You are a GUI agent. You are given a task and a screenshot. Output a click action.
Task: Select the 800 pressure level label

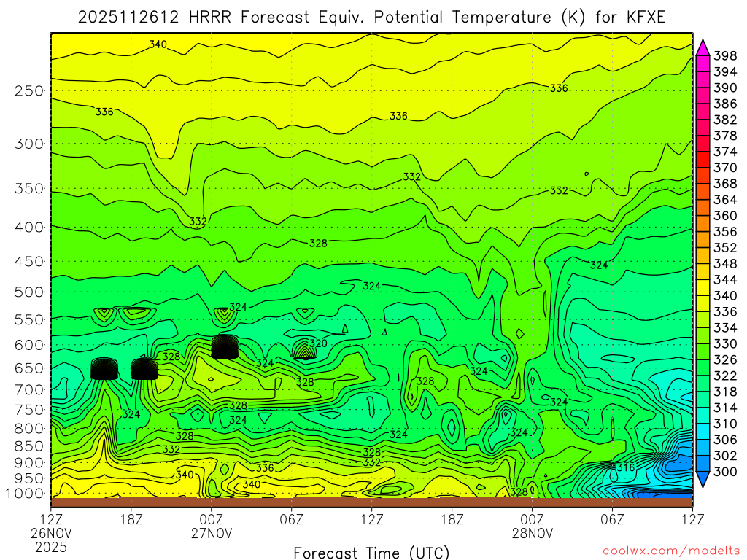[29, 429]
